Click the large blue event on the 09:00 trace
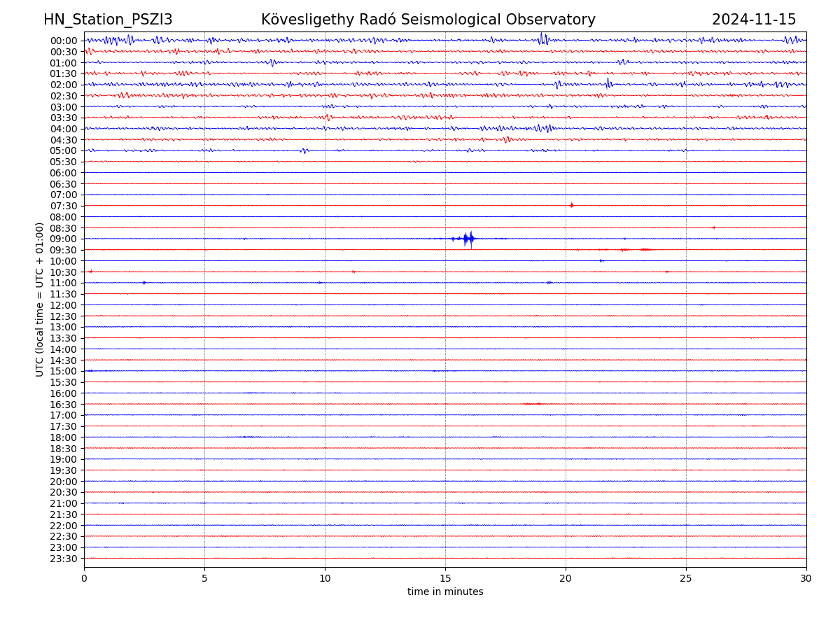Viewport: 840px width, 630px height. coord(468,239)
